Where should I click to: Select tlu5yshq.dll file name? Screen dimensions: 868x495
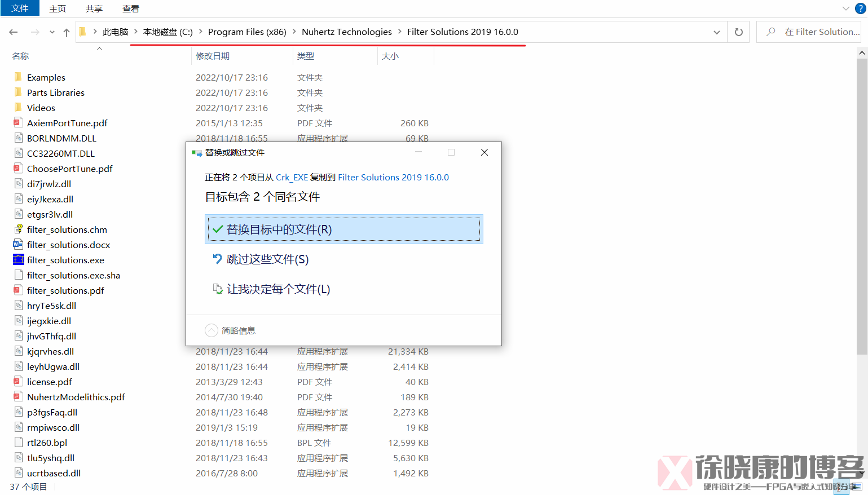51,458
